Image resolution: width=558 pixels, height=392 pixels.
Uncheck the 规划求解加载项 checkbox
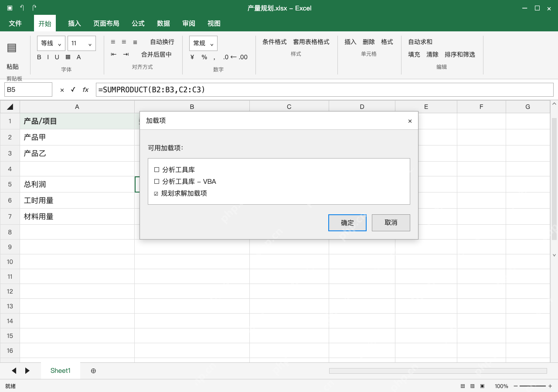tap(156, 193)
